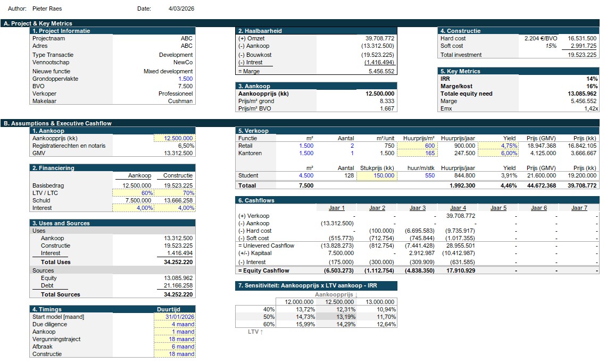Click the sensitivity IRR cell 13,19%
The height and width of the screenshot is (364, 606).
[336, 317]
